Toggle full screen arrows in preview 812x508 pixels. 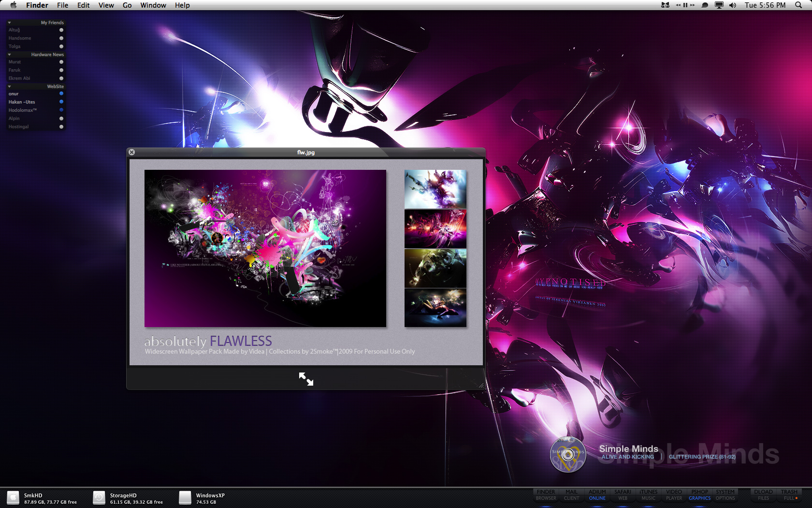pyautogui.click(x=306, y=379)
